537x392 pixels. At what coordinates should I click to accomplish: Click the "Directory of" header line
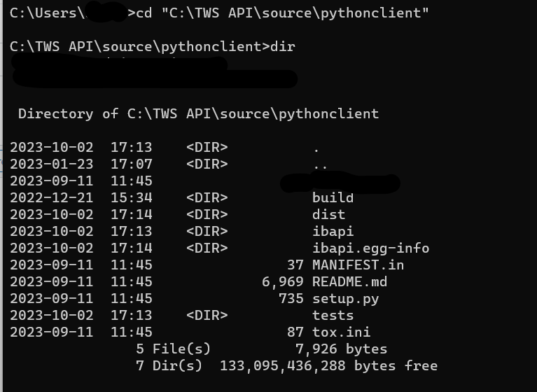[x=198, y=114]
